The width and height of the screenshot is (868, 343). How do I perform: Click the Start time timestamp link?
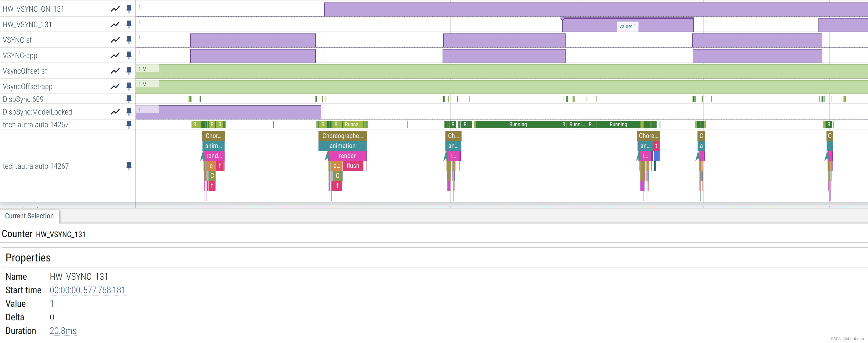[x=88, y=290]
